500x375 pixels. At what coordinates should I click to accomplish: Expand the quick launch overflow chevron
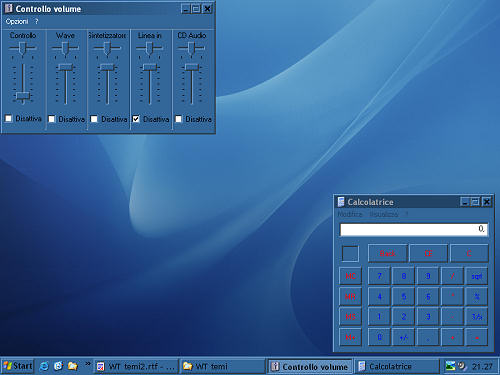[87, 363]
